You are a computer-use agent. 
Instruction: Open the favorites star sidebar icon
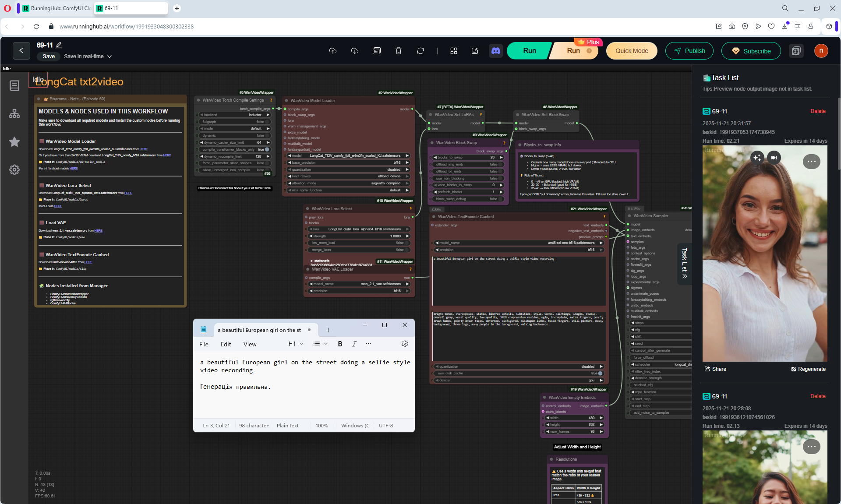[x=14, y=142]
